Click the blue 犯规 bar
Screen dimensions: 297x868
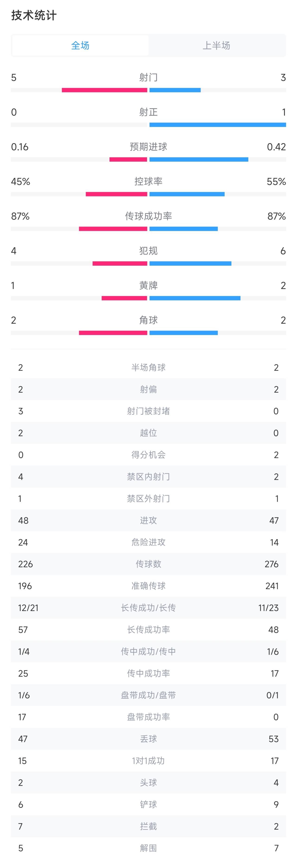pyautogui.click(x=190, y=264)
